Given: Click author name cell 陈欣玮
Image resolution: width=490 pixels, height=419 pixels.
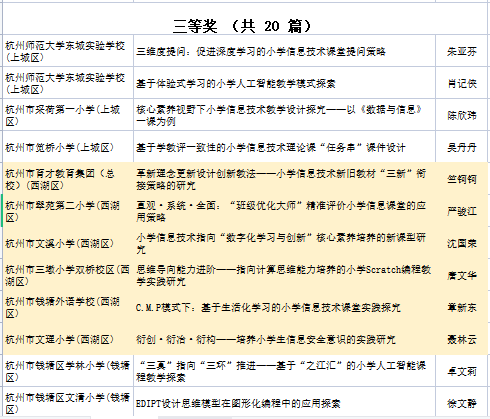Looking at the screenshot, I should [x=461, y=115].
